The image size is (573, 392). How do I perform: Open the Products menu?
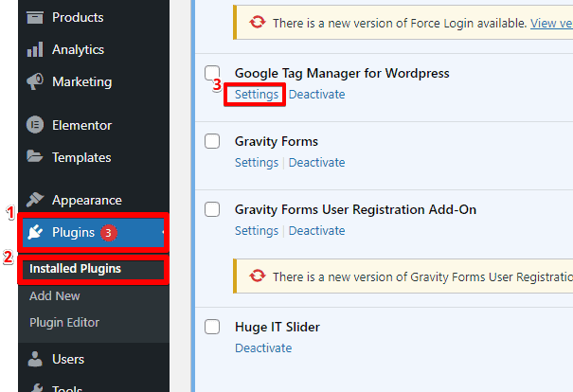(78, 17)
